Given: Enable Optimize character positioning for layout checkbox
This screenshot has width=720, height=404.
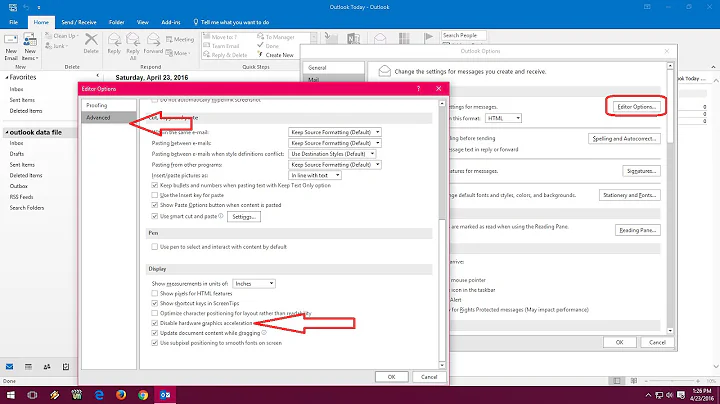Looking at the screenshot, I should click(x=155, y=313).
